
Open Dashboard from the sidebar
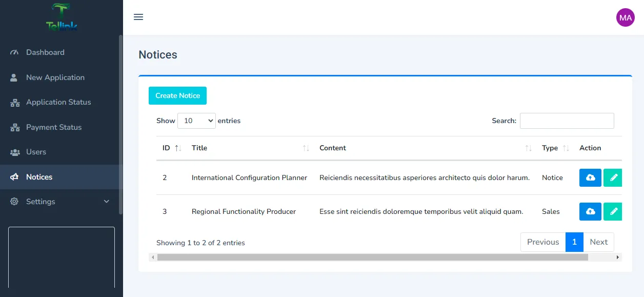(x=45, y=52)
